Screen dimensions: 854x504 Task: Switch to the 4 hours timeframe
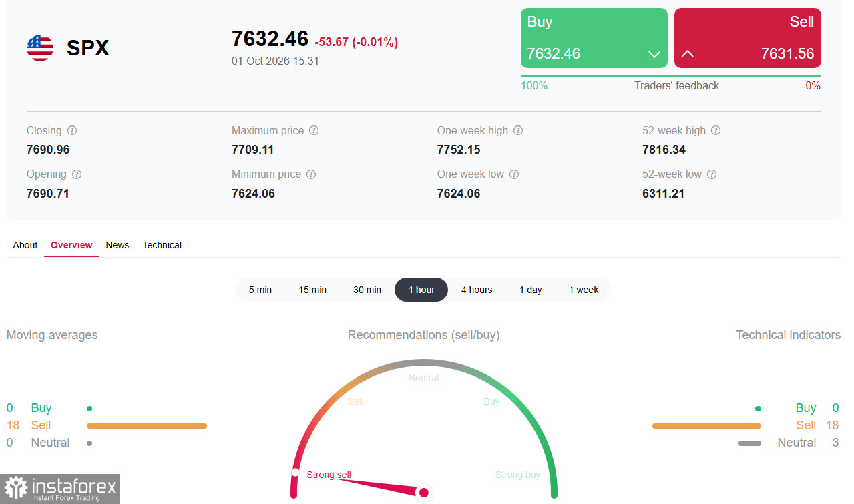click(x=477, y=290)
